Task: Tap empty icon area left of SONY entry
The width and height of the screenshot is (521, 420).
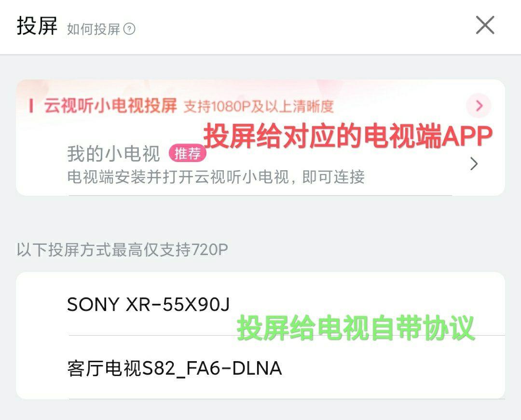Action: [41, 304]
